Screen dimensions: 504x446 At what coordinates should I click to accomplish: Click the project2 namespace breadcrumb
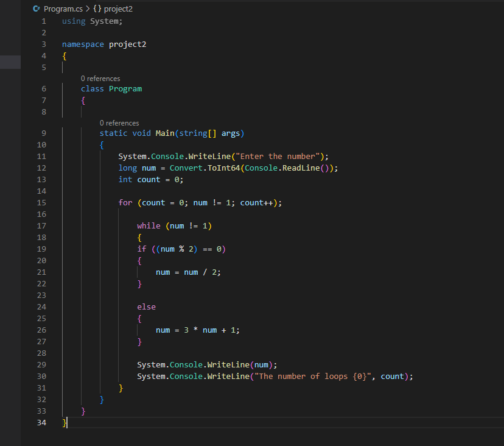point(118,9)
